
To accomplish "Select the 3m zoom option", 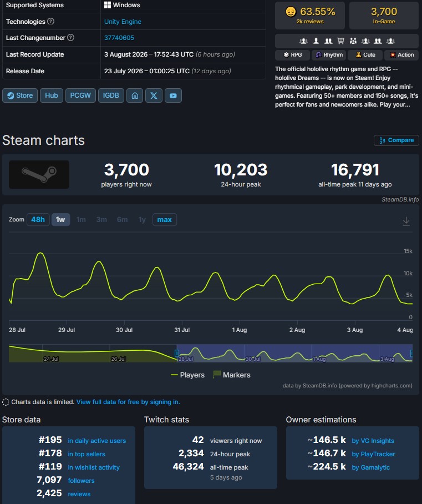I will point(101,220).
